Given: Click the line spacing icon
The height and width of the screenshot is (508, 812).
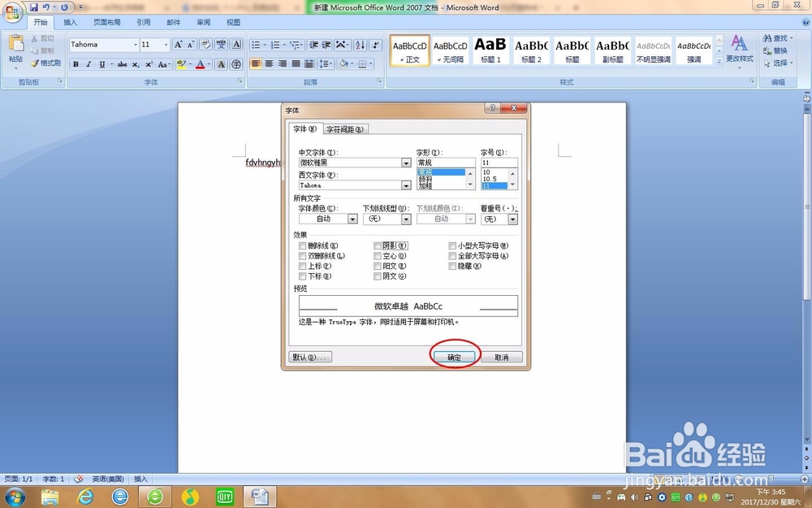Looking at the screenshot, I should pyautogui.click(x=324, y=63).
